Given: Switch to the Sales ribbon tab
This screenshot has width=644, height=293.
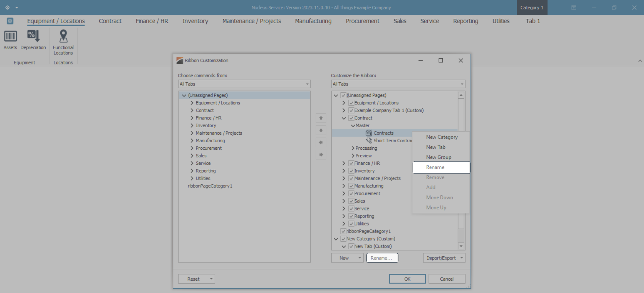Looking at the screenshot, I should 400,21.
